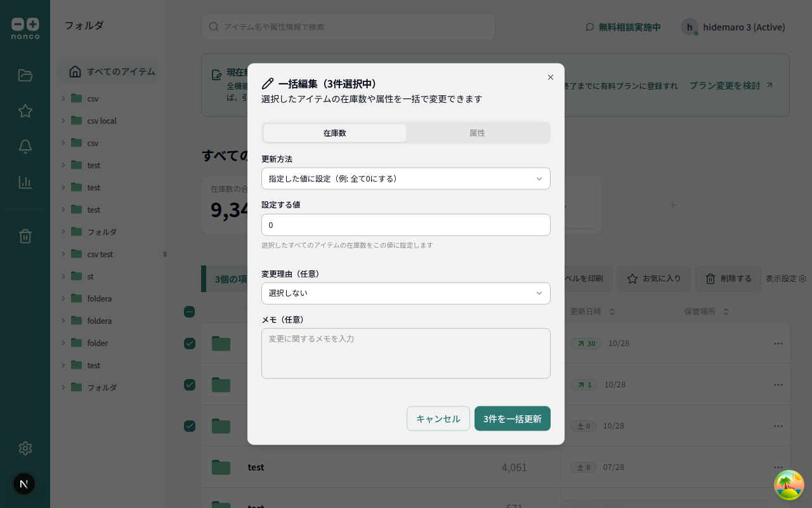Uncheck the first selected item row checkbox
The image size is (812, 508).
click(189, 343)
